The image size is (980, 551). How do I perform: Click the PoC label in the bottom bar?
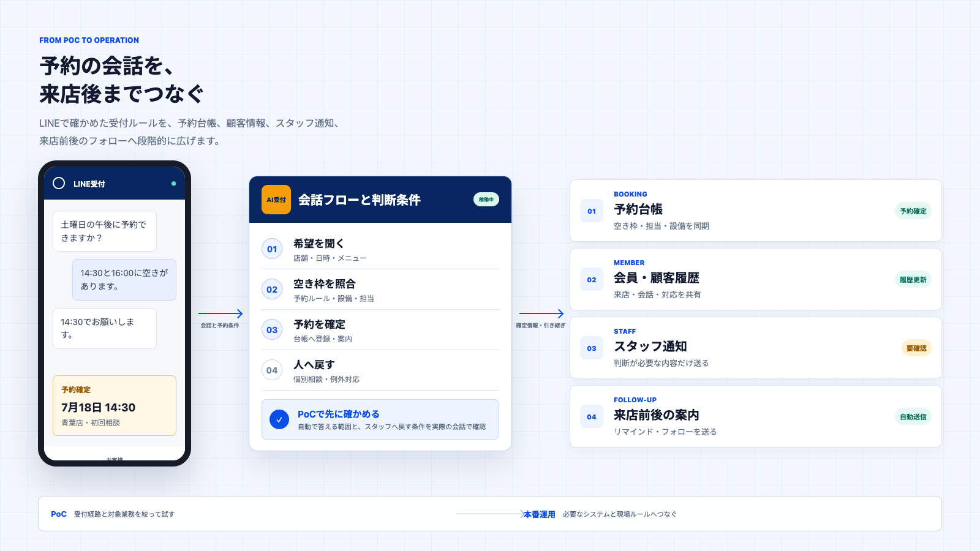pos(59,514)
